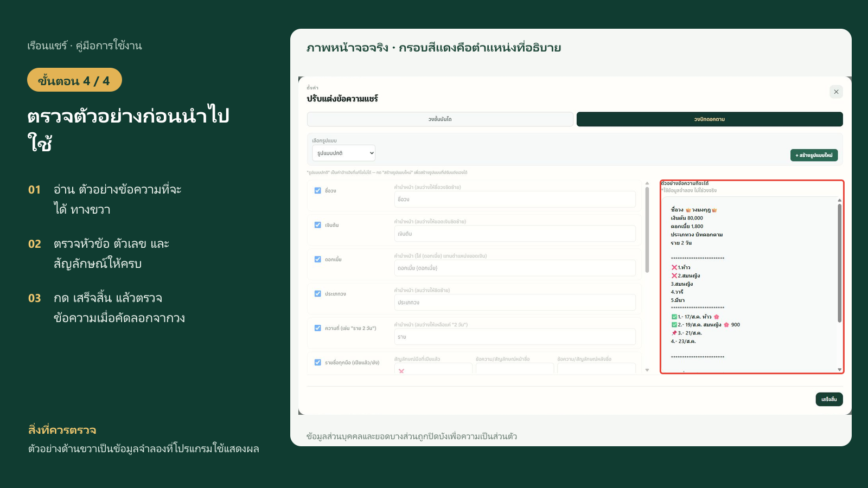This screenshot has width=868, height=488.
Task: Click the สิ่งที่ควรตรวจ heading
Action: point(62,430)
